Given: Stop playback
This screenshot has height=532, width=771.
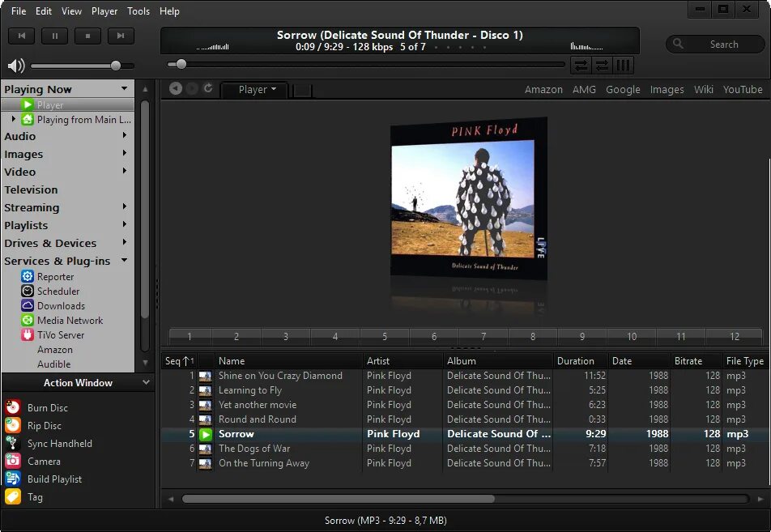Looking at the screenshot, I should (x=87, y=36).
